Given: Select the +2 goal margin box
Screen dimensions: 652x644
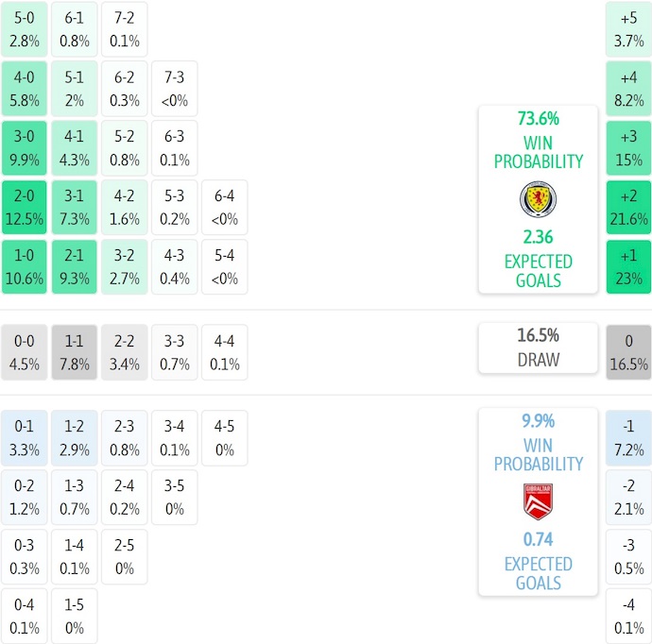Looking at the screenshot, I should point(628,207).
